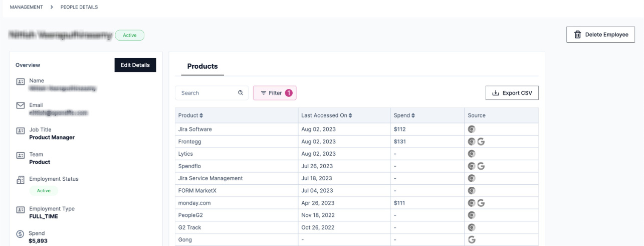Select the PeopleG2 row
644x246 pixels.
(x=357, y=215)
